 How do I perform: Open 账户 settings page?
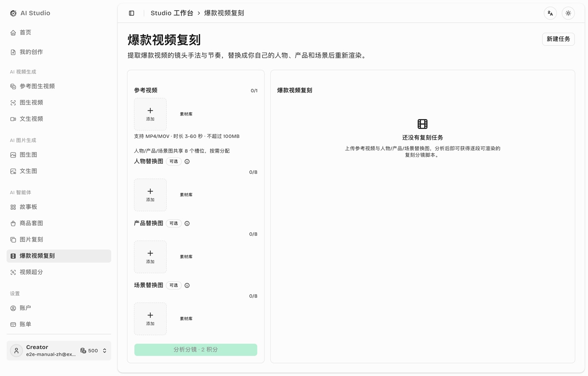pos(59,308)
